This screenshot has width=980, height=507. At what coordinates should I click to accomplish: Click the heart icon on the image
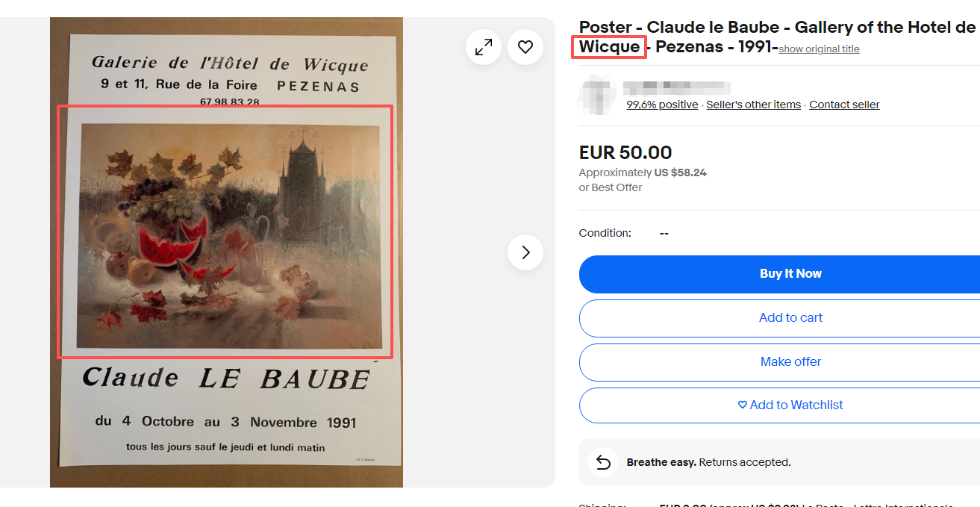point(525,47)
